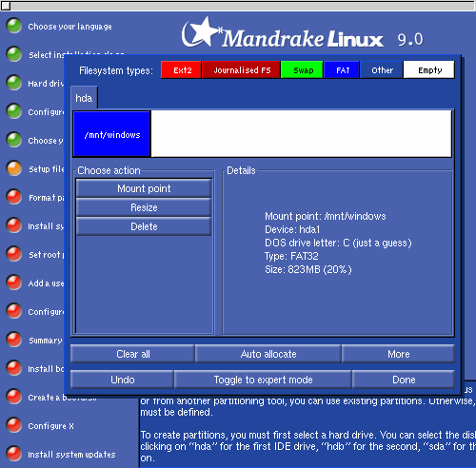The width and height of the screenshot is (476, 468).
Task: Click orange light beside Setup filesystems step
Action: [14, 168]
